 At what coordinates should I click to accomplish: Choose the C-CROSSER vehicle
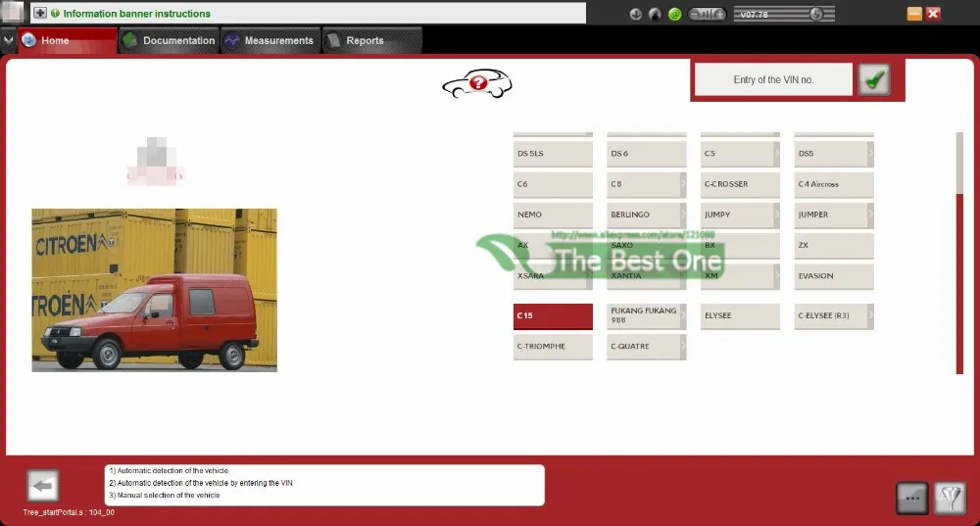(740, 184)
